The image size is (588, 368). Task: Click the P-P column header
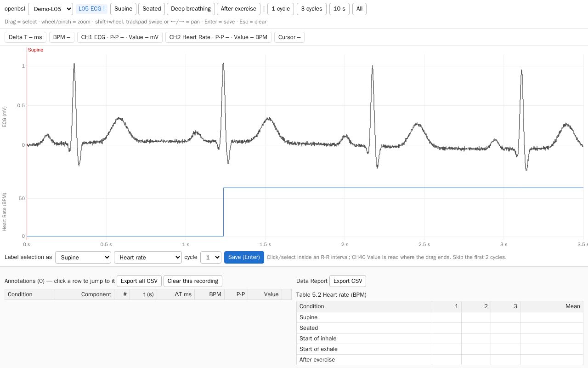click(236, 294)
